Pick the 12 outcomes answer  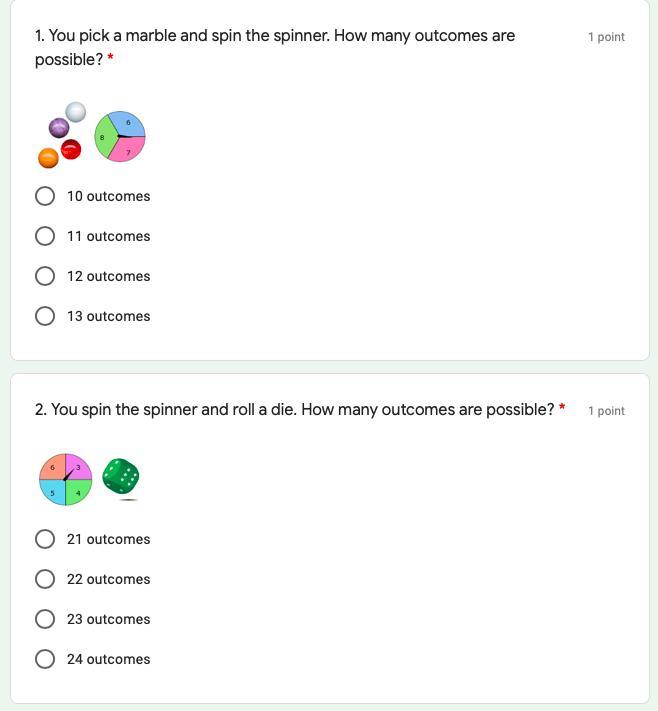click(45, 276)
